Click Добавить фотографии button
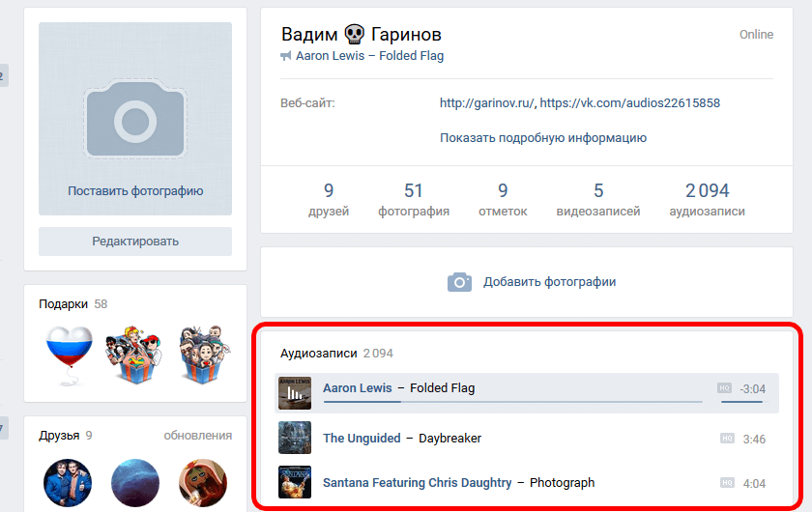812x512 pixels. 549,282
